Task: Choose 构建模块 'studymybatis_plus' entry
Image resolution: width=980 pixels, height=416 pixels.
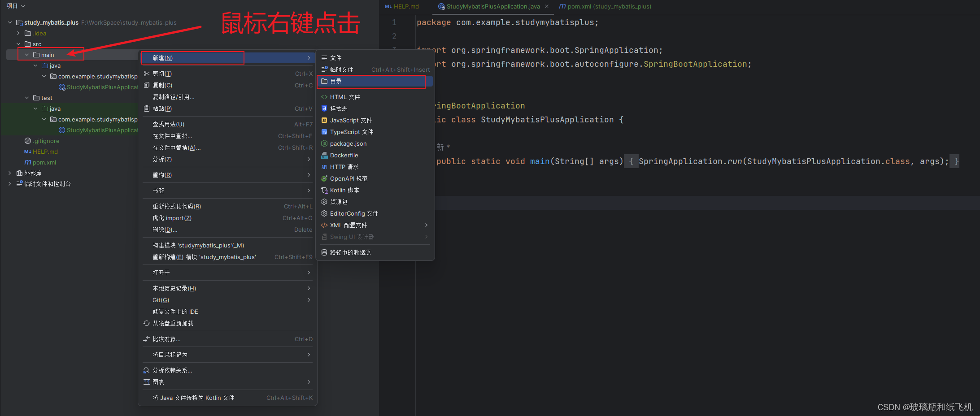Action: click(227, 245)
